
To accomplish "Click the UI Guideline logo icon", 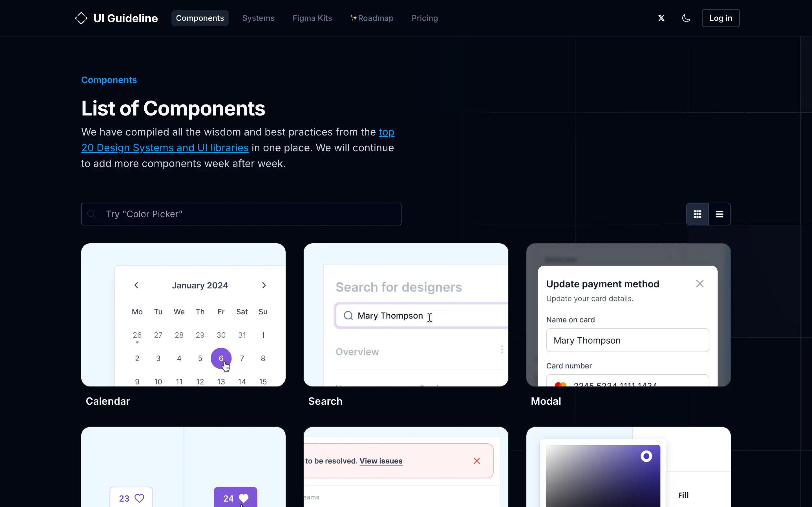I will [81, 18].
